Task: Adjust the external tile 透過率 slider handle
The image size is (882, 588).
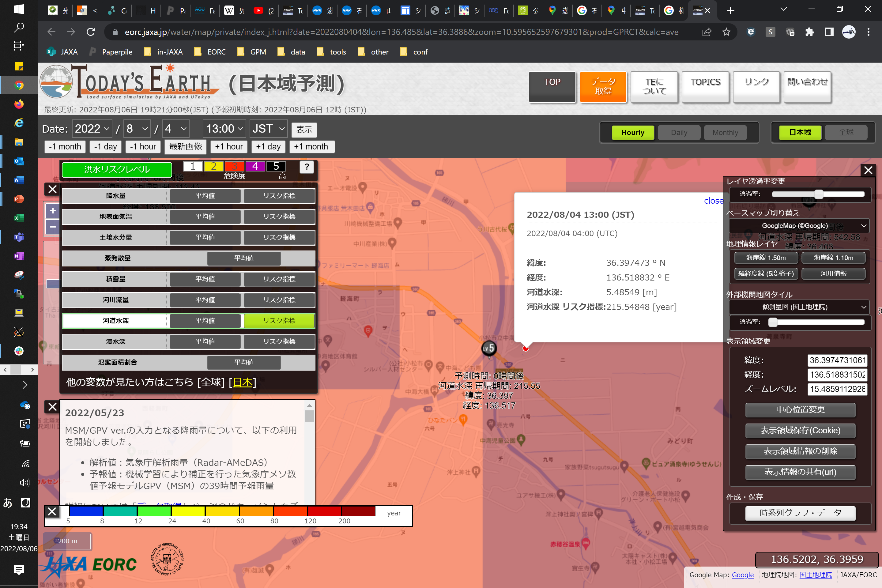Action: 773,322
